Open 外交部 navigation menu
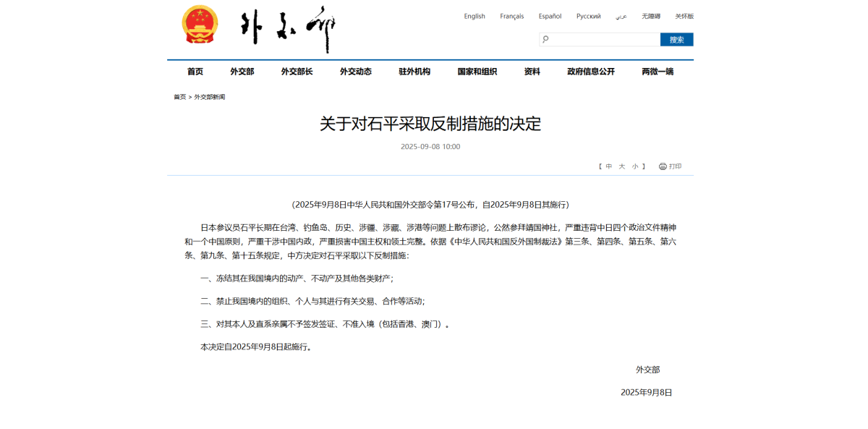This screenshot has width=868, height=429. click(x=242, y=72)
